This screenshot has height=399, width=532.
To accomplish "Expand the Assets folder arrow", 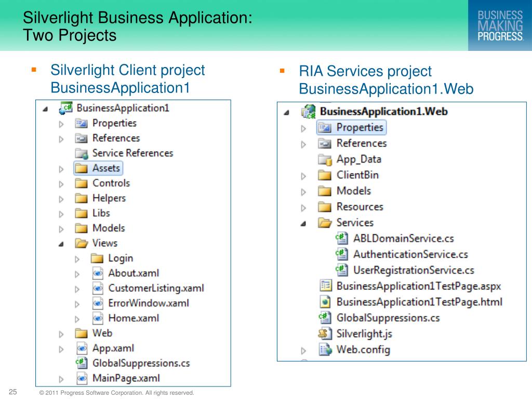I will tap(61, 169).
